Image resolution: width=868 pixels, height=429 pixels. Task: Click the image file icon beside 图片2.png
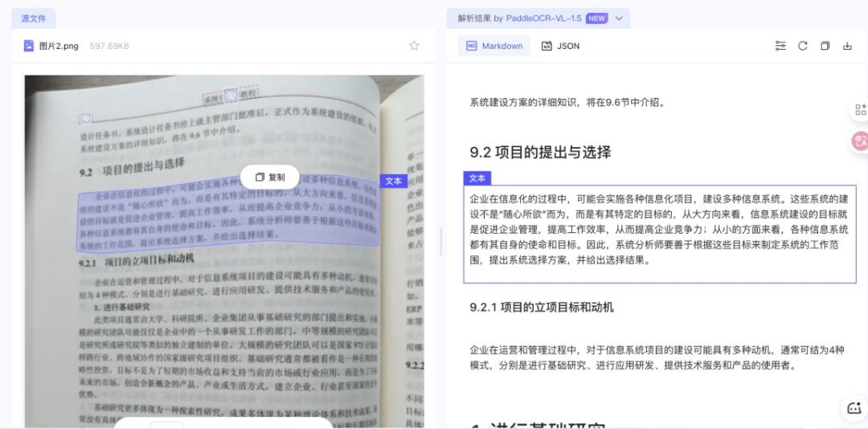[x=29, y=46]
